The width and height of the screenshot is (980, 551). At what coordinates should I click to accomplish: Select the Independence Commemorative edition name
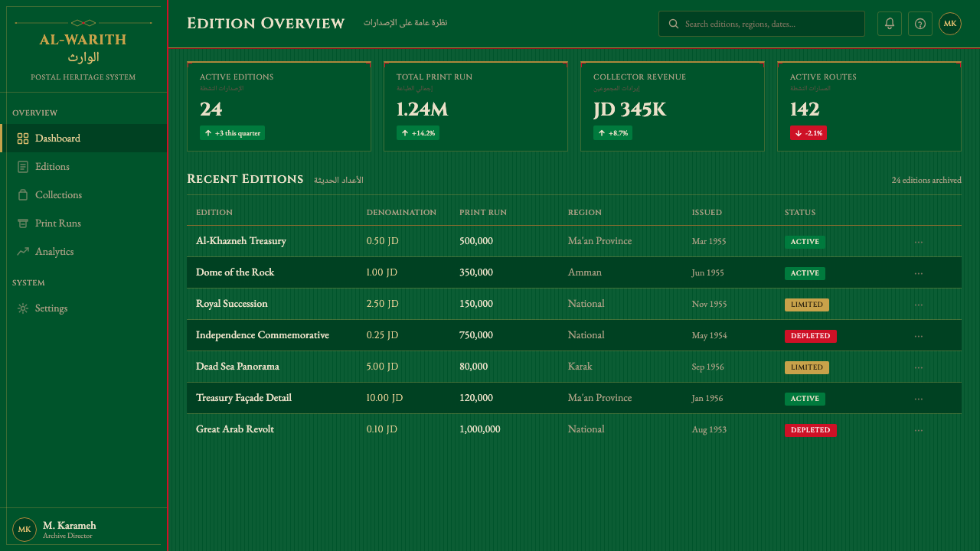[263, 335]
